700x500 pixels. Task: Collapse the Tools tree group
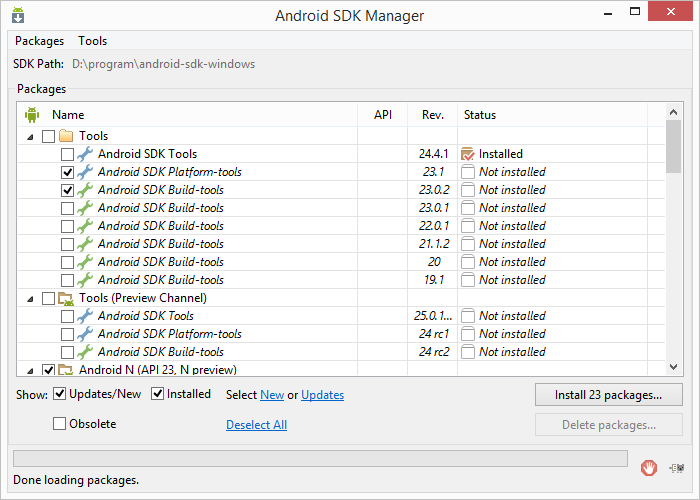point(30,137)
